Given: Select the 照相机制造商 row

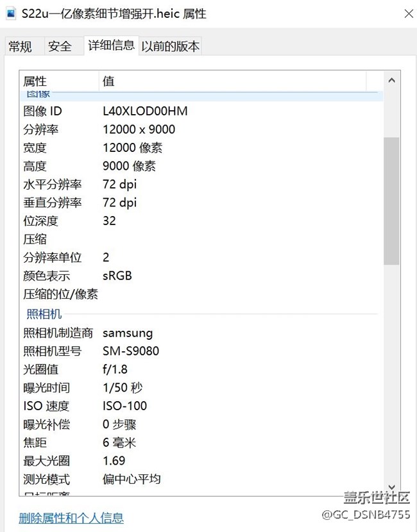Looking at the screenshot, I should [201, 333].
